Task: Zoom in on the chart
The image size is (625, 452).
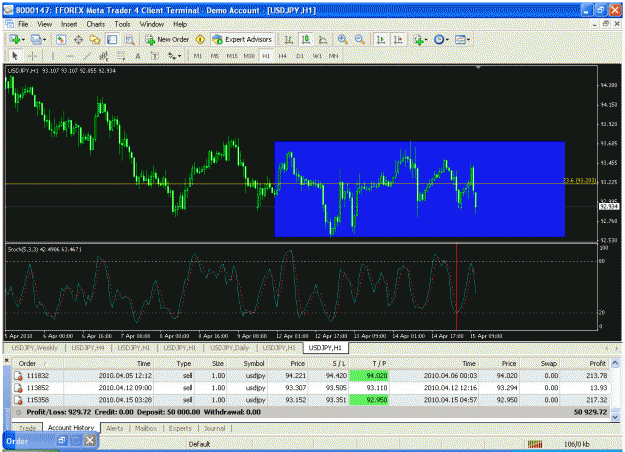Action: point(342,39)
